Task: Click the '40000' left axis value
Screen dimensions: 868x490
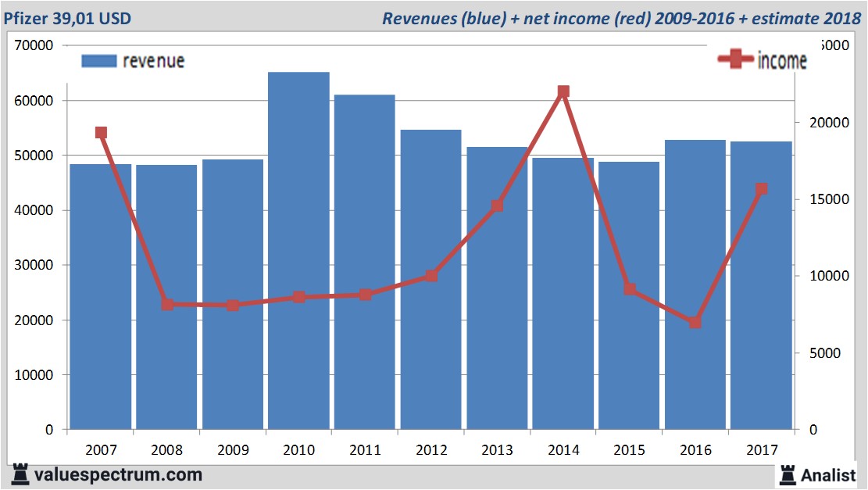Action: click(x=34, y=210)
